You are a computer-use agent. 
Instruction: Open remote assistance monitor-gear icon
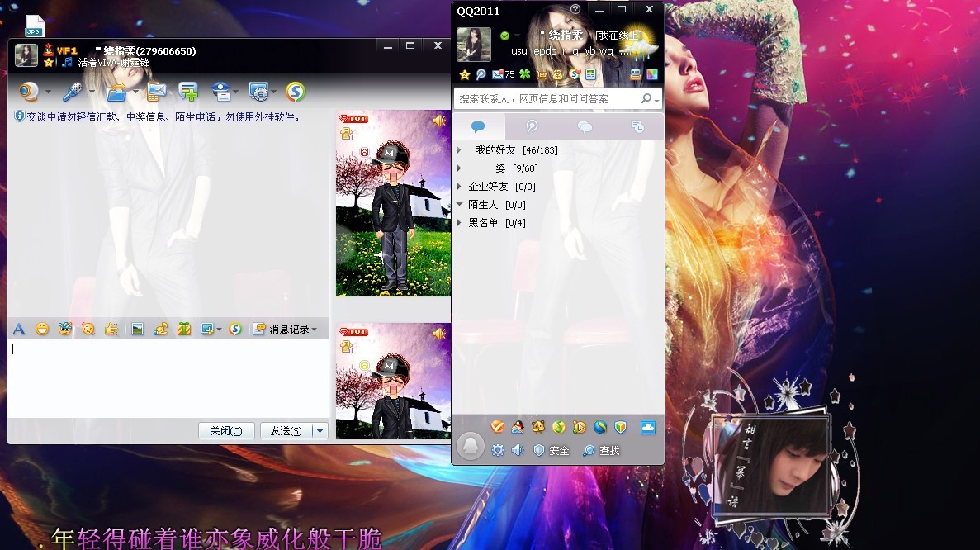point(258,92)
